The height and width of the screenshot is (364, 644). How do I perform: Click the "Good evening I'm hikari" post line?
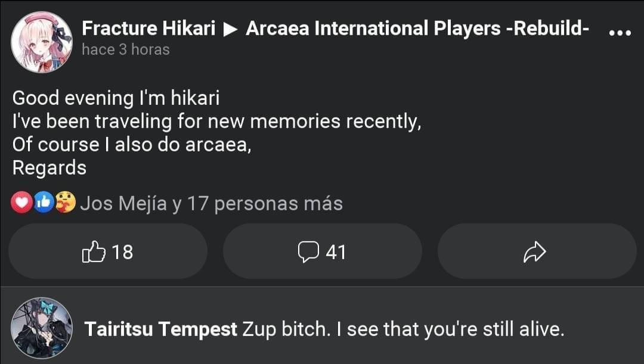(x=116, y=98)
